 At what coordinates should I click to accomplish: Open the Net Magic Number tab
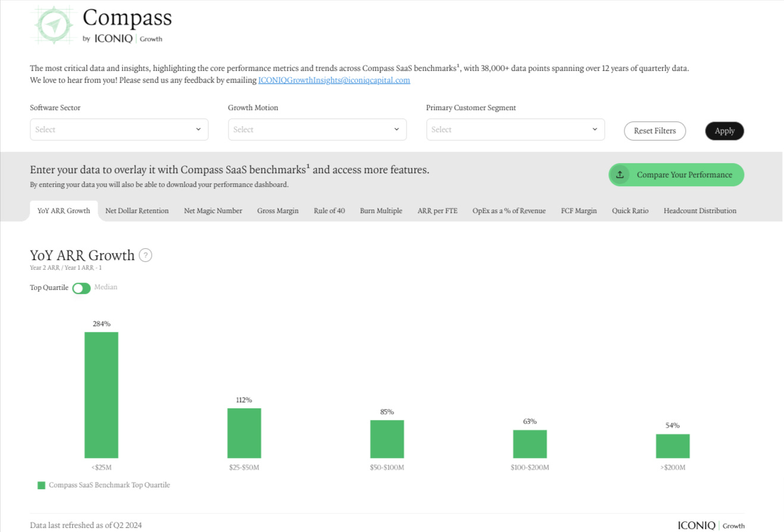click(213, 211)
